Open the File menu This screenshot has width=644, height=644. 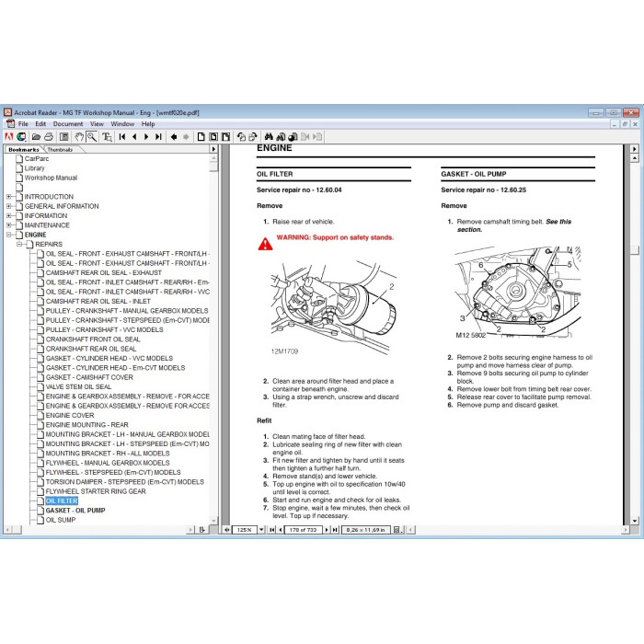(23, 124)
